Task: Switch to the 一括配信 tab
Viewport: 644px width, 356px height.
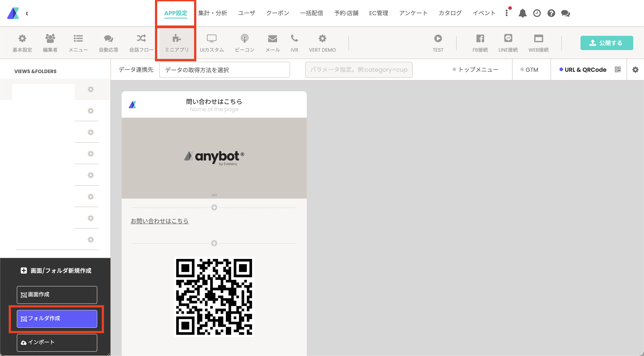Action: [311, 13]
